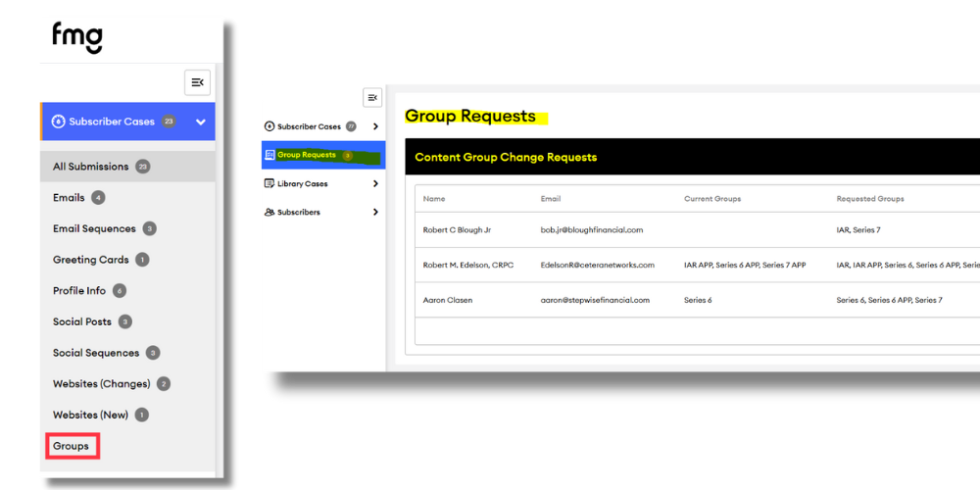Expand Subscriber Cases arrow in the right panel
Screen dimensions: 980x490
tap(375, 126)
